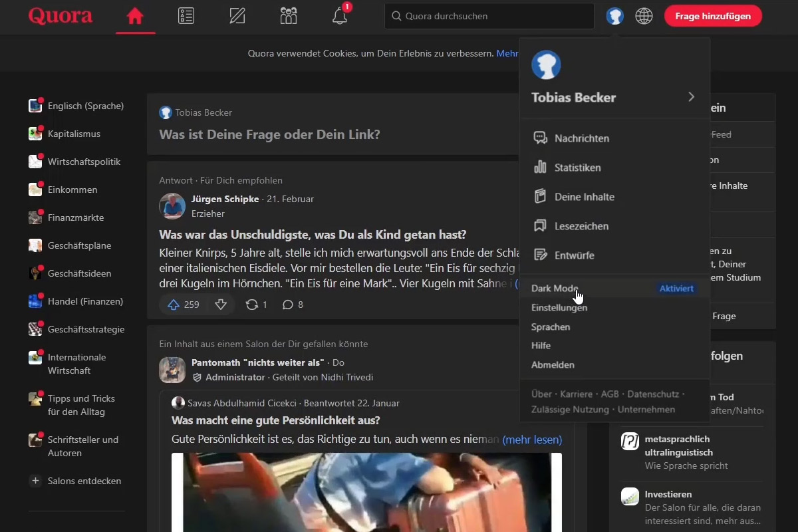Open Schriftsteller und Autoren space
The width and height of the screenshot is (798, 532).
tap(74, 446)
